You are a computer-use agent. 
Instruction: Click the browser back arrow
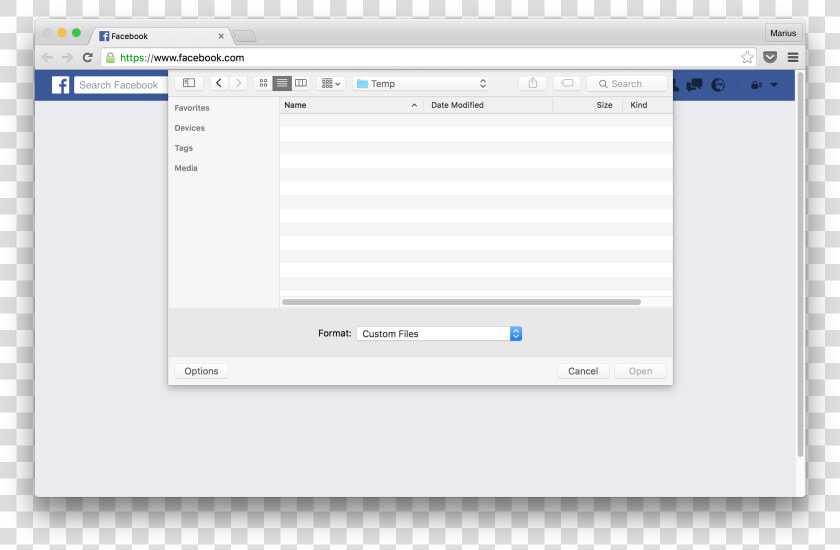(48, 57)
